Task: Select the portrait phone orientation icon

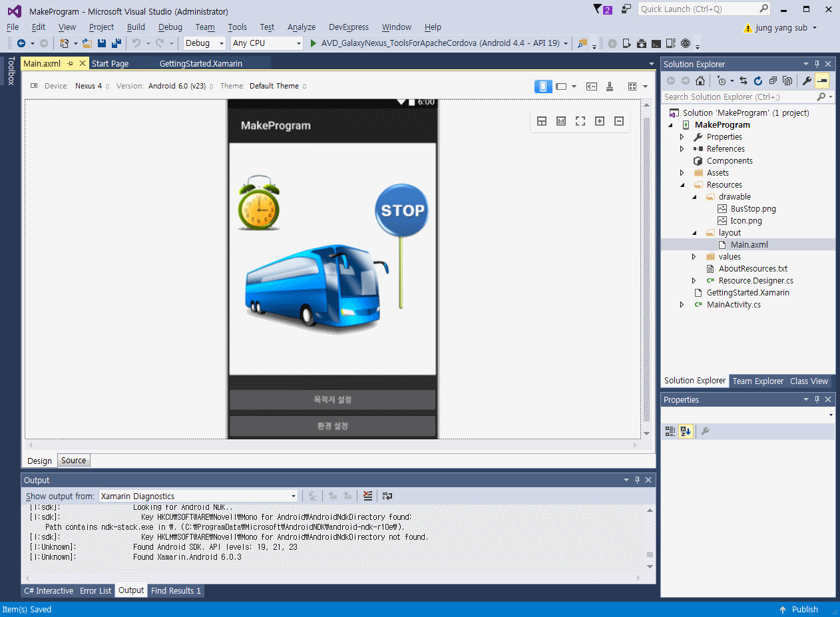Action: coord(543,86)
